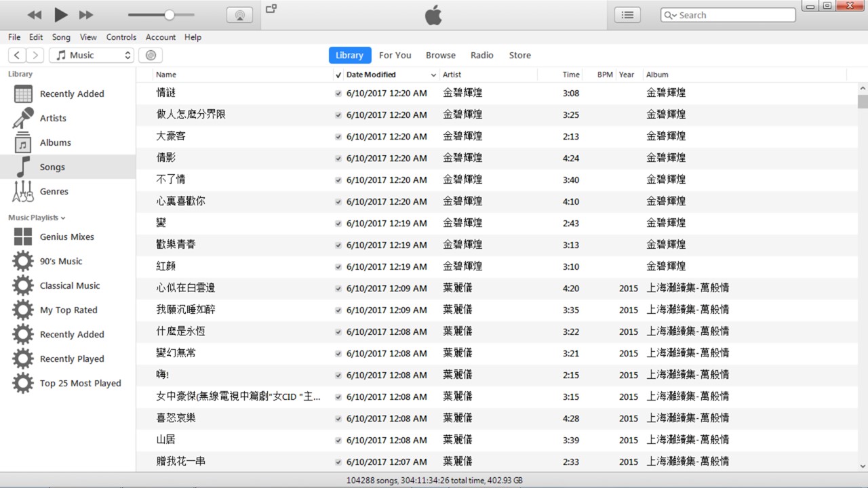Viewport: 868px width, 488px height.
Task: Click the Apple logo in the display
Action: coord(433,15)
